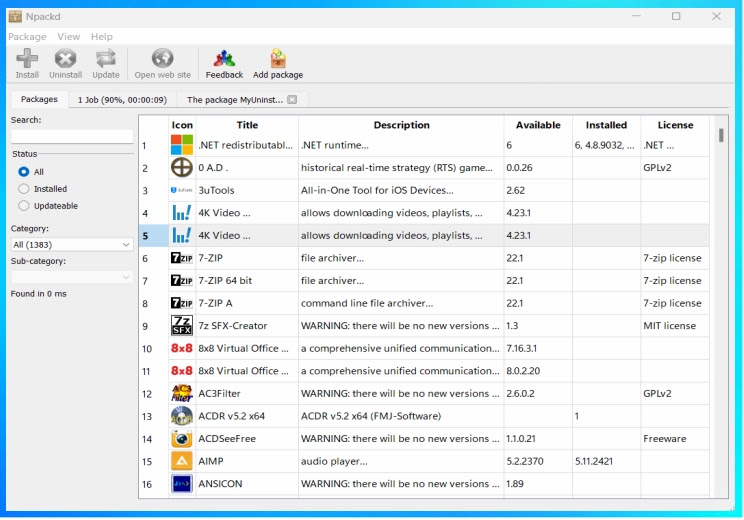The height and width of the screenshot is (520, 744).
Task: Open the Sub-category dropdown
Action: (x=72, y=277)
